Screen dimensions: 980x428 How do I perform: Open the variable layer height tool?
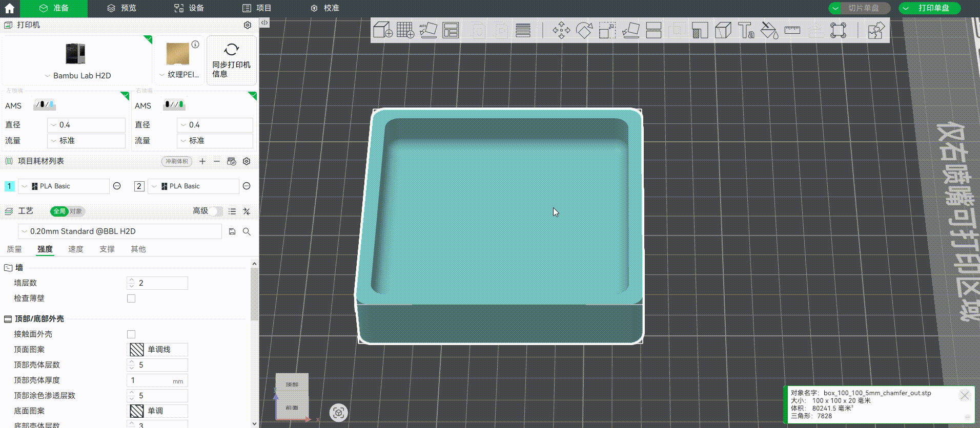click(523, 30)
